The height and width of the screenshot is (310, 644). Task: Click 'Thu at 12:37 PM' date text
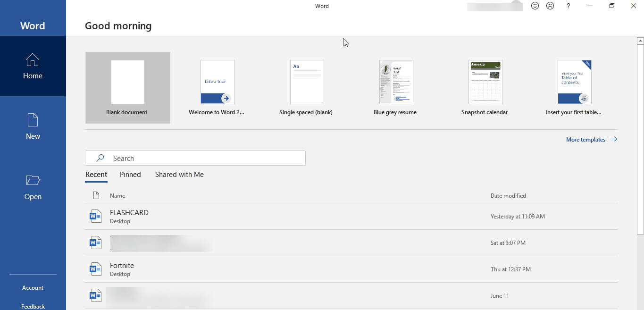(x=510, y=269)
